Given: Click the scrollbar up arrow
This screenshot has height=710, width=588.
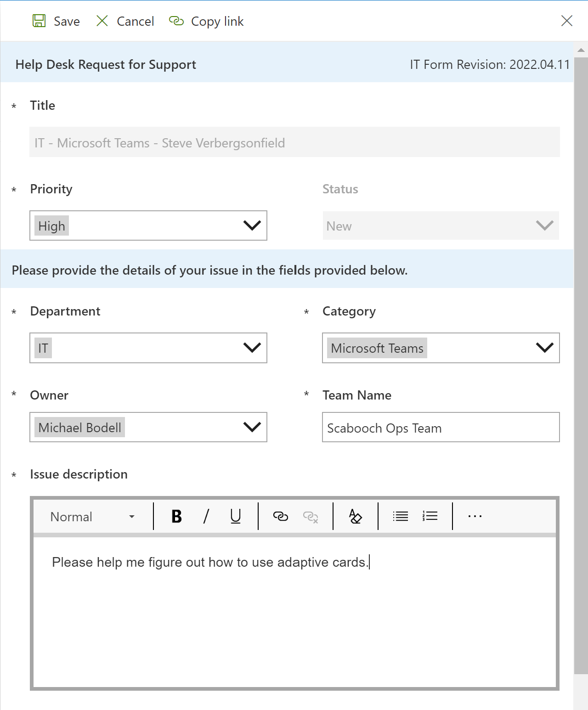Looking at the screenshot, I should [581, 50].
